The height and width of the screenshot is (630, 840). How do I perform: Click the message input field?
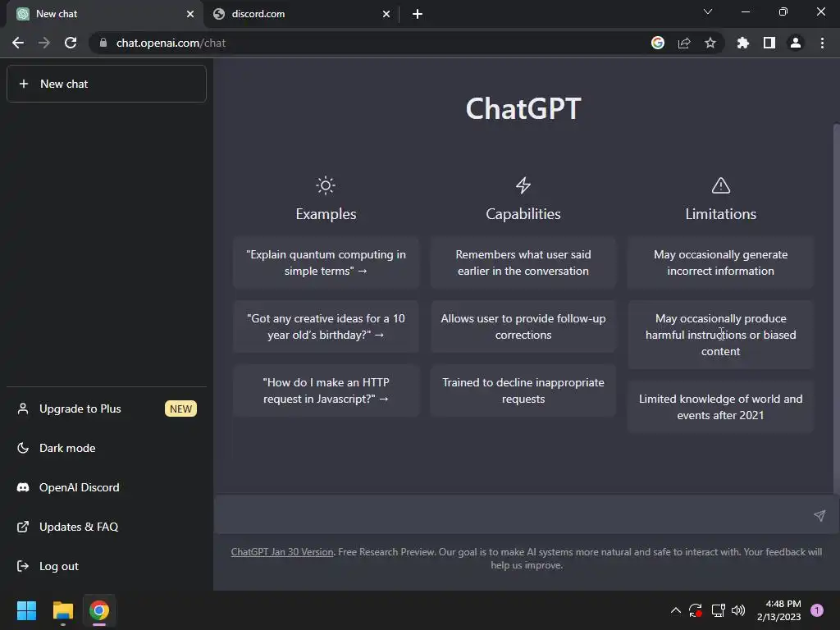point(514,515)
